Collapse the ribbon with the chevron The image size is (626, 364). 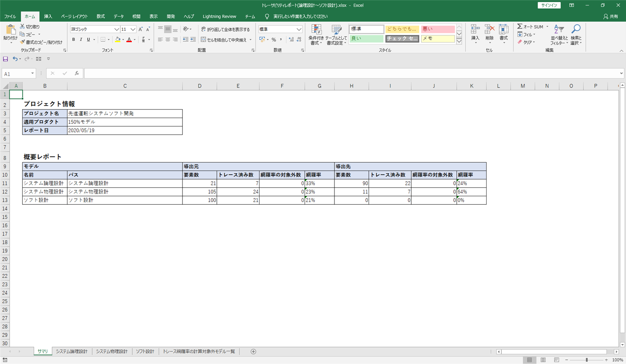pos(621,51)
